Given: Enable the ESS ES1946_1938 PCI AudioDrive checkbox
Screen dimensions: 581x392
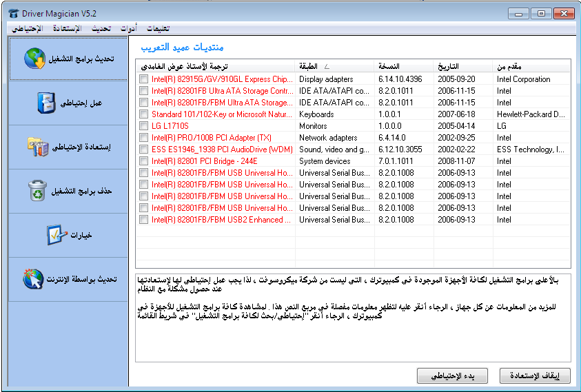Looking at the screenshot, I should pyautogui.click(x=143, y=149).
